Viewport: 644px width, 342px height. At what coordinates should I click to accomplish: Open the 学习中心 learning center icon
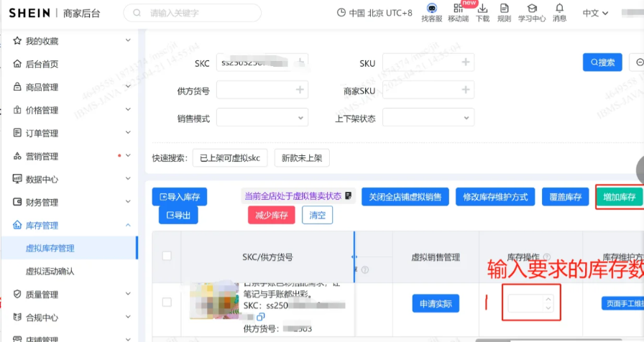point(532,8)
